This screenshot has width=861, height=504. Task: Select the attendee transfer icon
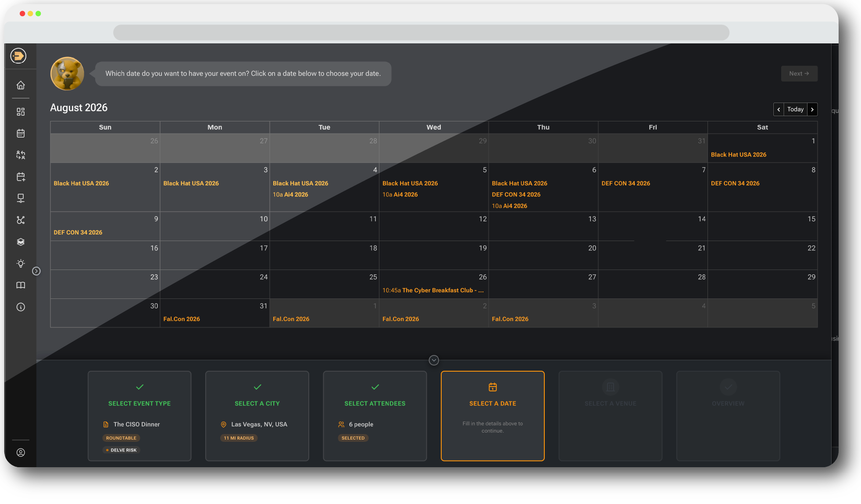click(x=20, y=155)
